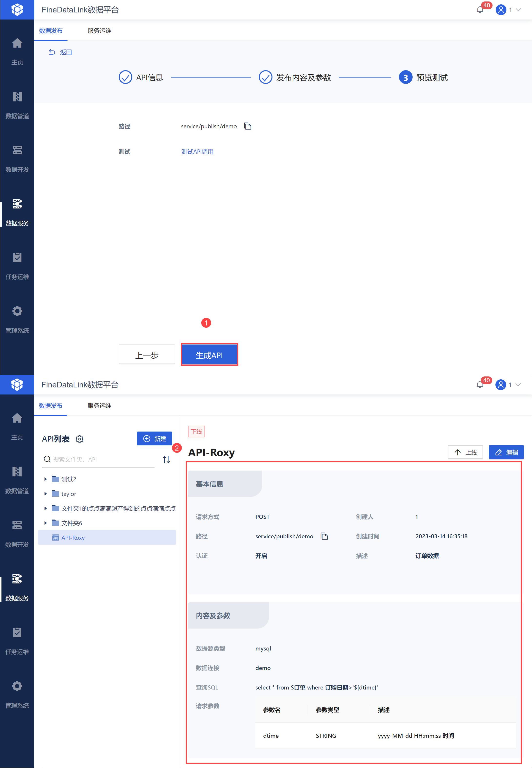Click the sort arrows icon by the search box
This screenshot has width=532, height=768.
166,460
